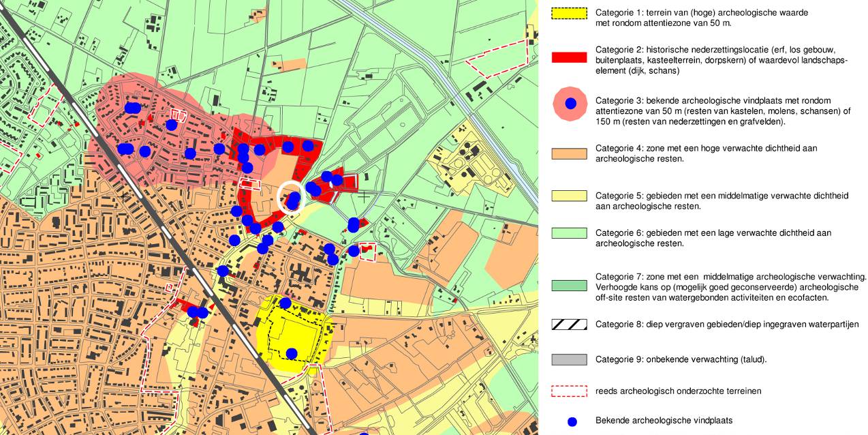Click the gray Categorie 9 legend swatch

(569, 359)
